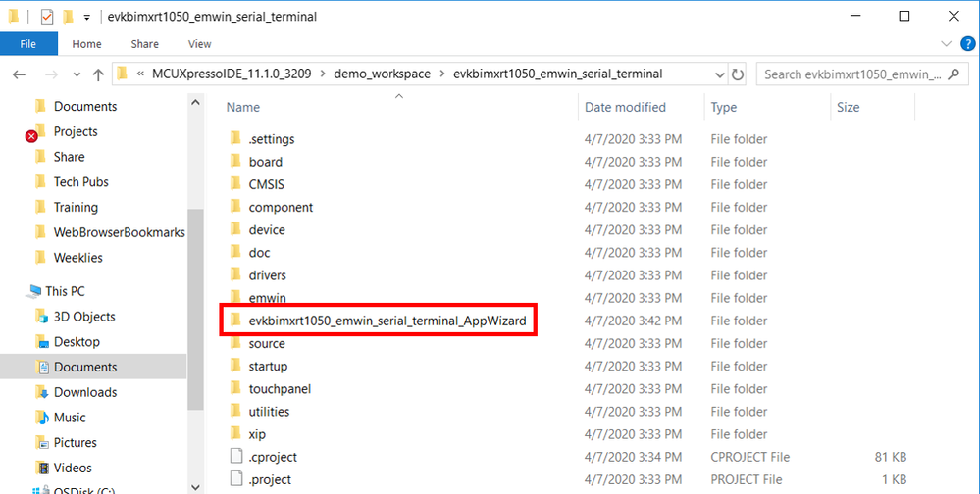Sort files by the Name column
This screenshot has width=980, height=494.
point(243,108)
